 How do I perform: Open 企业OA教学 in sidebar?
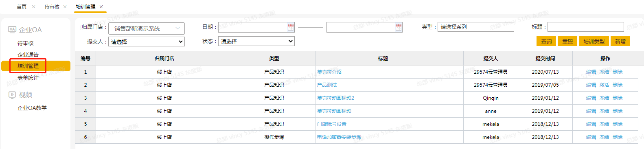(x=32, y=108)
